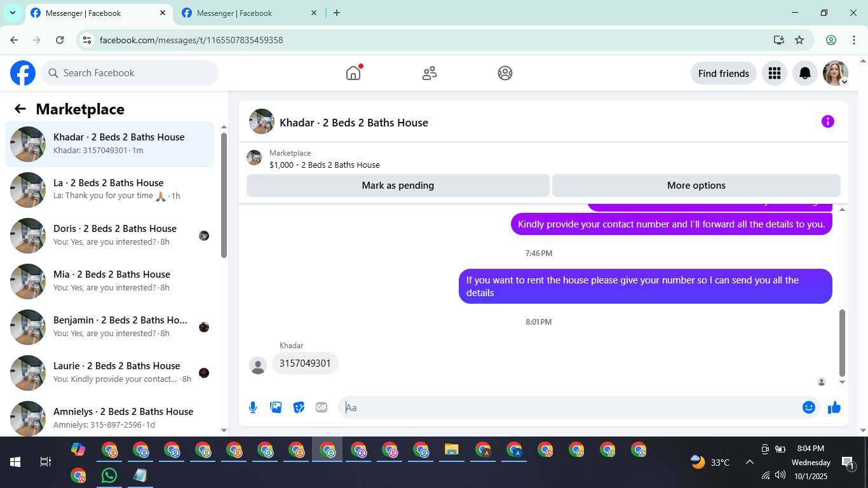Click the Facebook logo icon
This screenshot has width=868, height=488.
pyautogui.click(x=23, y=73)
